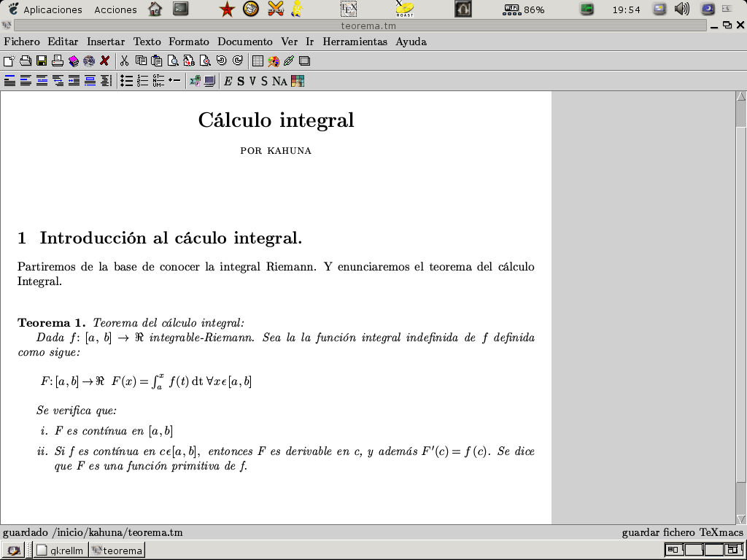
Task: Open the Formato menu
Action: (x=188, y=42)
